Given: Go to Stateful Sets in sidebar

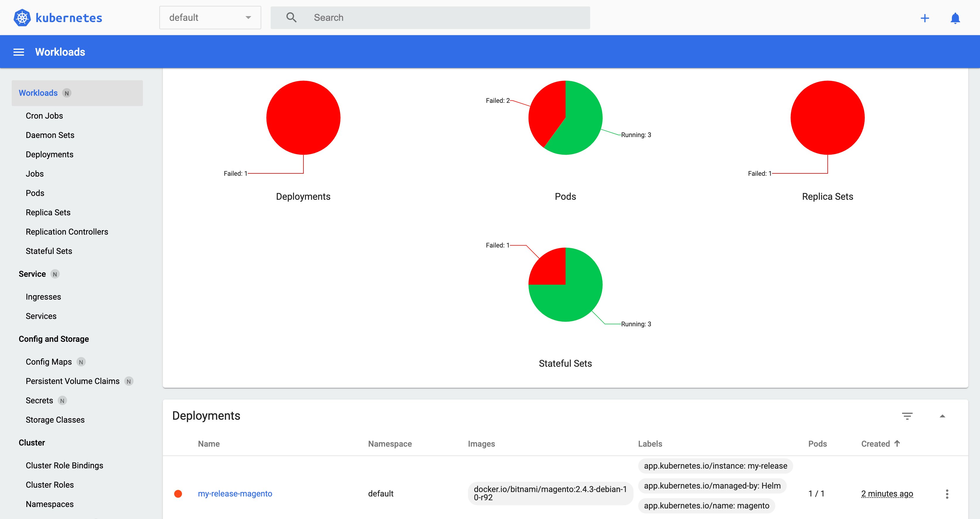Looking at the screenshot, I should (49, 251).
